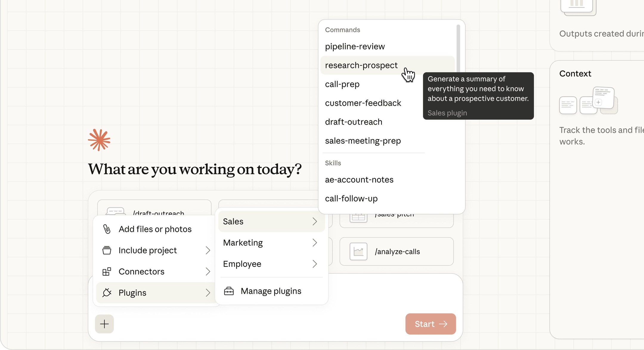Viewport: 644px width, 350px height.
Task: Choose Manage plugins from the menu
Action: point(271,291)
